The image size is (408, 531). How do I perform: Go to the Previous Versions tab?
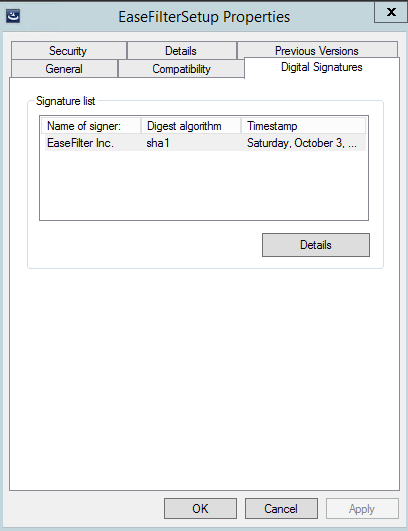click(x=317, y=50)
